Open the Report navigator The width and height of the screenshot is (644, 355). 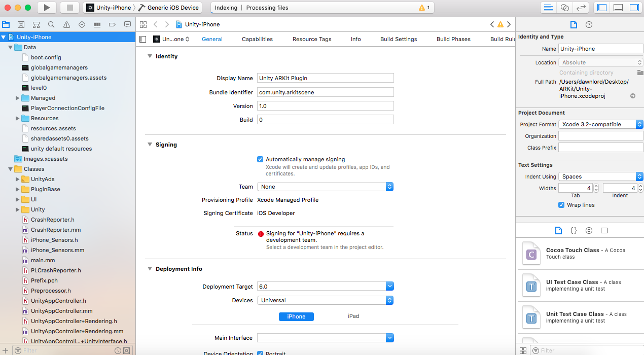point(127,24)
